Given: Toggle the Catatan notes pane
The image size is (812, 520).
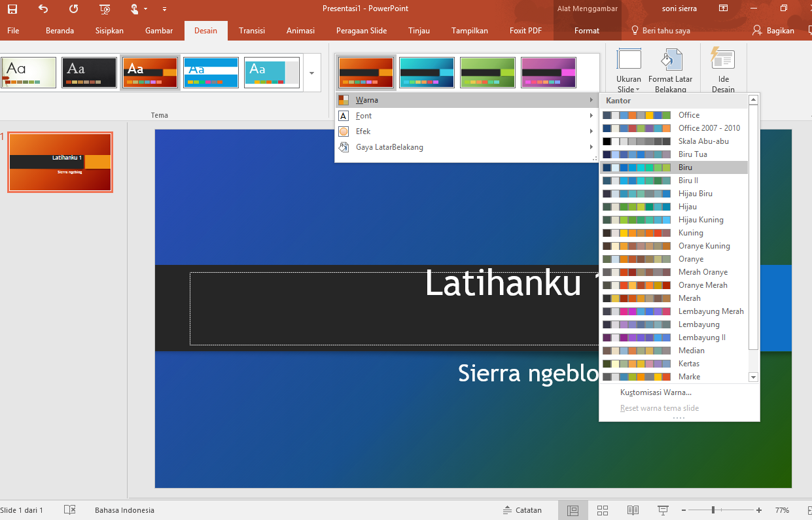Looking at the screenshot, I should (524, 510).
